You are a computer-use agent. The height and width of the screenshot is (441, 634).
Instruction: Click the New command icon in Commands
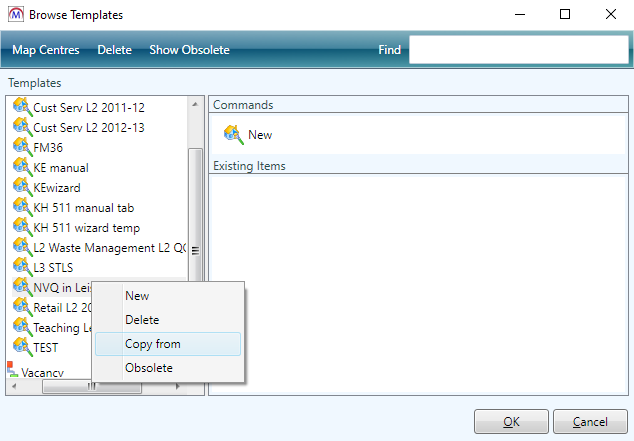(233, 134)
